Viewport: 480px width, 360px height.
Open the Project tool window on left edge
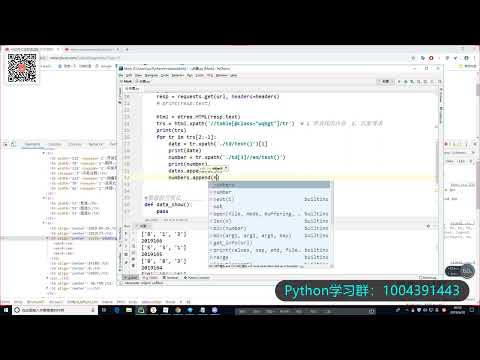click(x=120, y=95)
